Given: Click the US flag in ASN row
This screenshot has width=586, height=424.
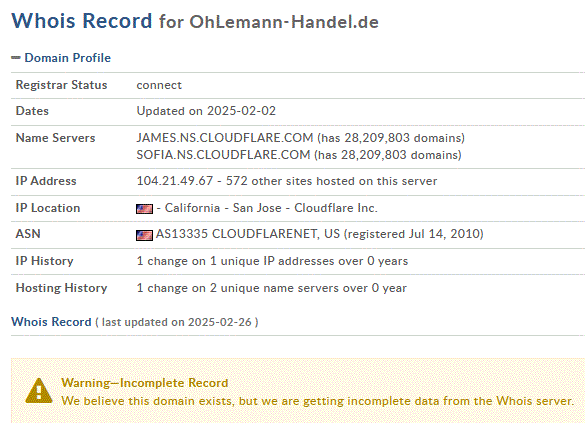Looking at the screenshot, I should point(144,235).
